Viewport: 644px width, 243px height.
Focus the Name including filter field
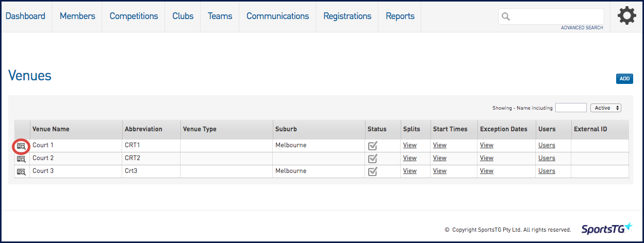point(571,108)
